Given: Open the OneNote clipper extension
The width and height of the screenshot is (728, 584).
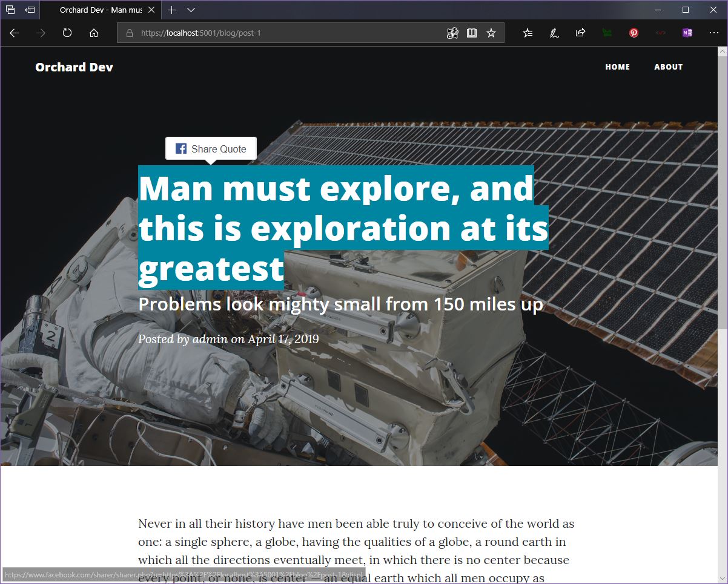Looking at the screenshot, I should click(x=687, y=33).
